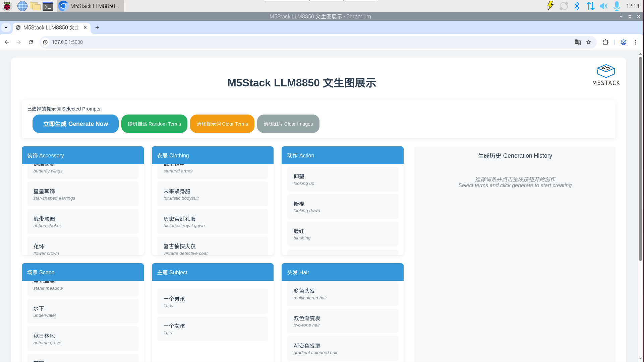Click the scrollbar down arrow
644x362 pixels.
[640, 359]
